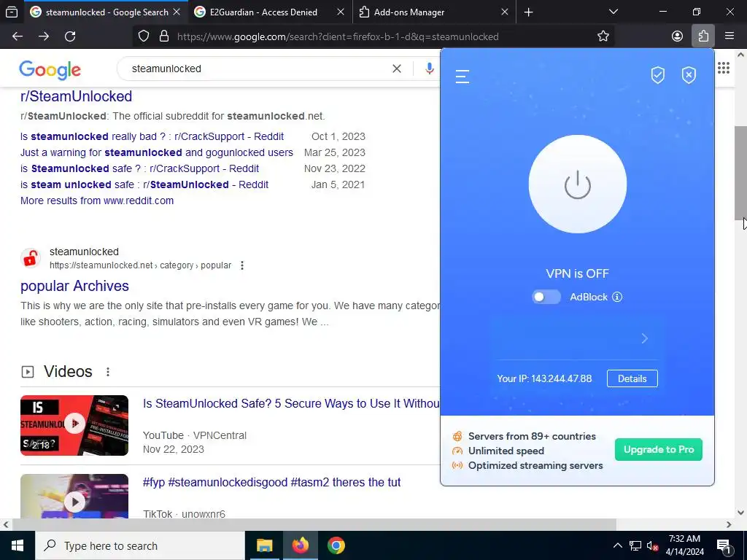Screen dimensions: 747x560
Task: Open the Extensions puzzle icon
Action: (x=703, y=36)
